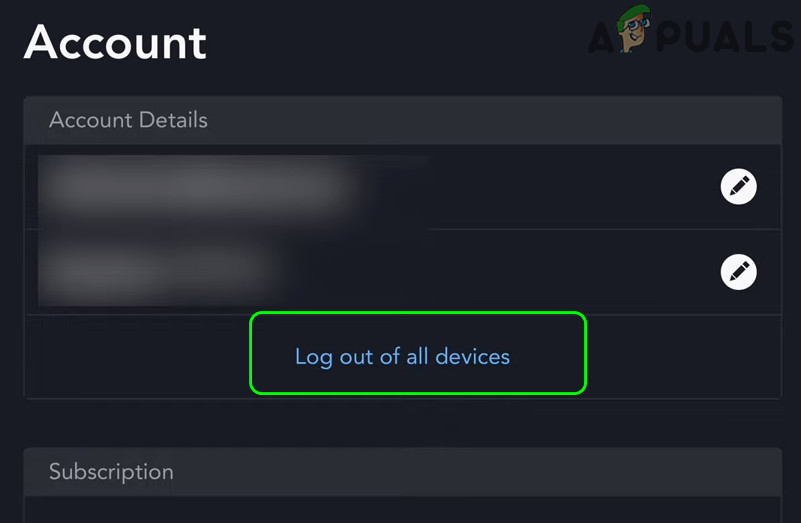This screenshot has height=523, width=801.
Task: Click the Subscription section header
Action: point(111,471)
